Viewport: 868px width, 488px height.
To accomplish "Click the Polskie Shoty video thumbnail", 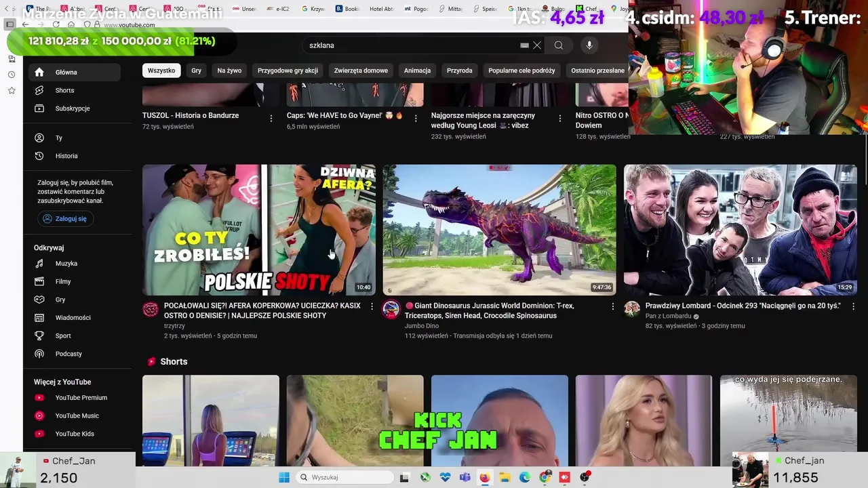I will click(x=259, y=230).
